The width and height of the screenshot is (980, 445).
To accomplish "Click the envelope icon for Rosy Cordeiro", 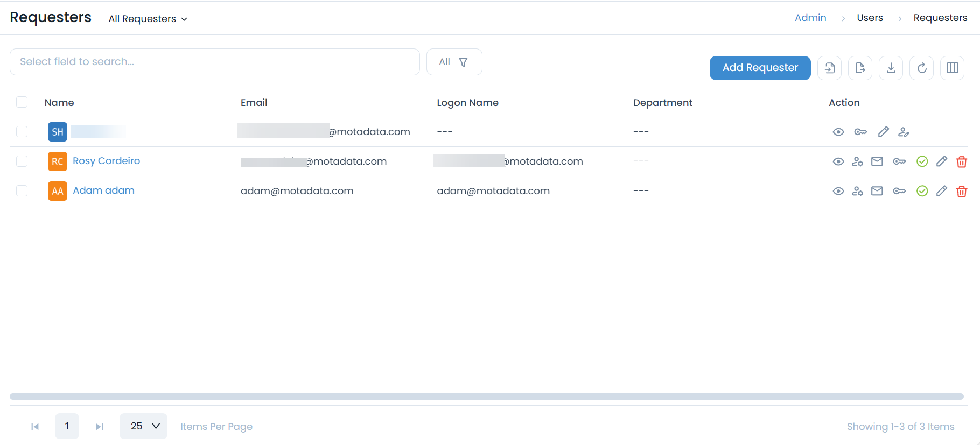I will pyautogui.click(x=877, y=161).
